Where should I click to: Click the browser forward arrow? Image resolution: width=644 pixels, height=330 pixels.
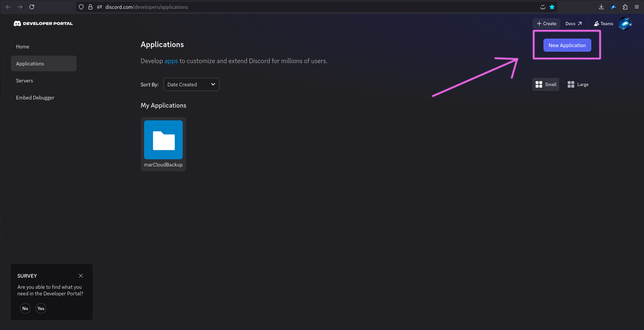tap(20, 7)
